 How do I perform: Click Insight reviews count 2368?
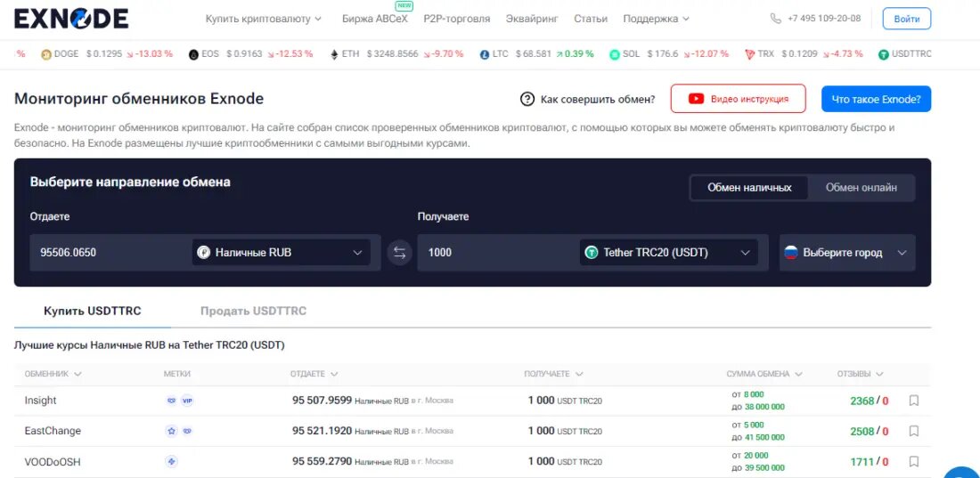click(862, 401)
